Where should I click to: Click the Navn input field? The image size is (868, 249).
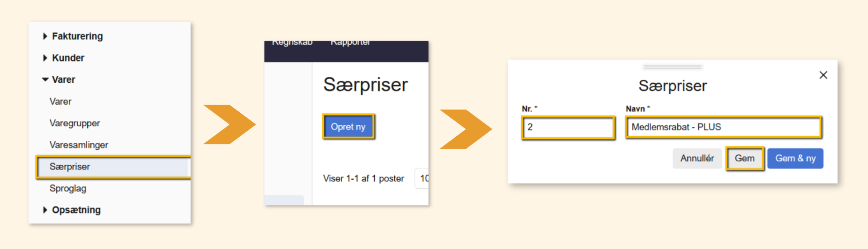tap(723, 127)
